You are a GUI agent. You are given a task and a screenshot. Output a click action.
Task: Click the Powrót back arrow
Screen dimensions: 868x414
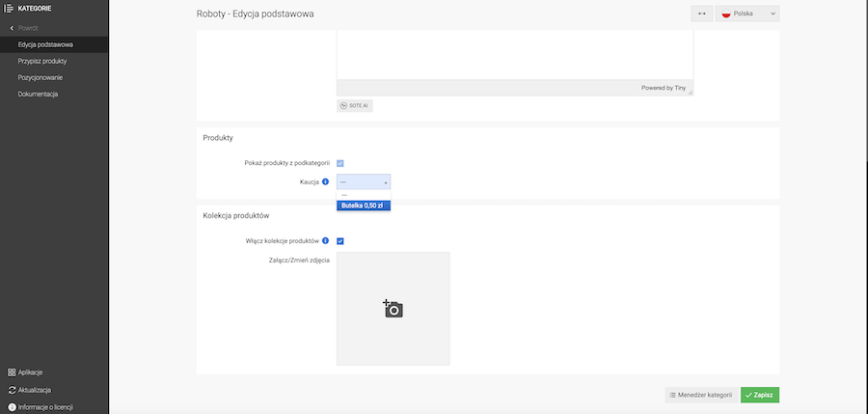(x=11, y=28)
